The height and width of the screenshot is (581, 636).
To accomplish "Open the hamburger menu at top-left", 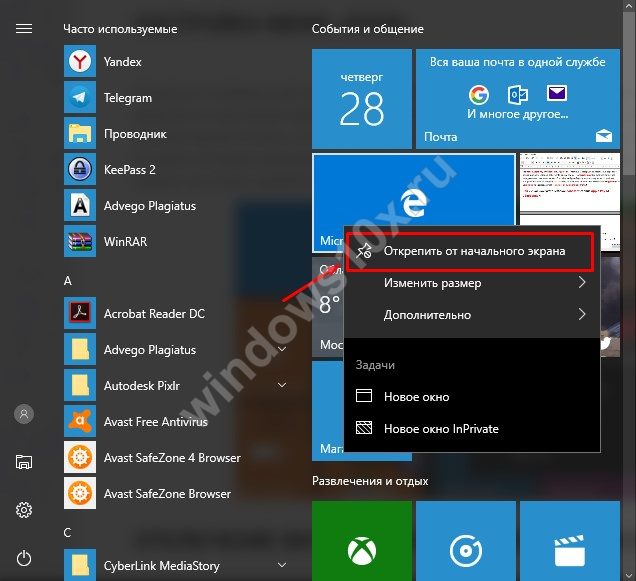I will coord(24,28).
